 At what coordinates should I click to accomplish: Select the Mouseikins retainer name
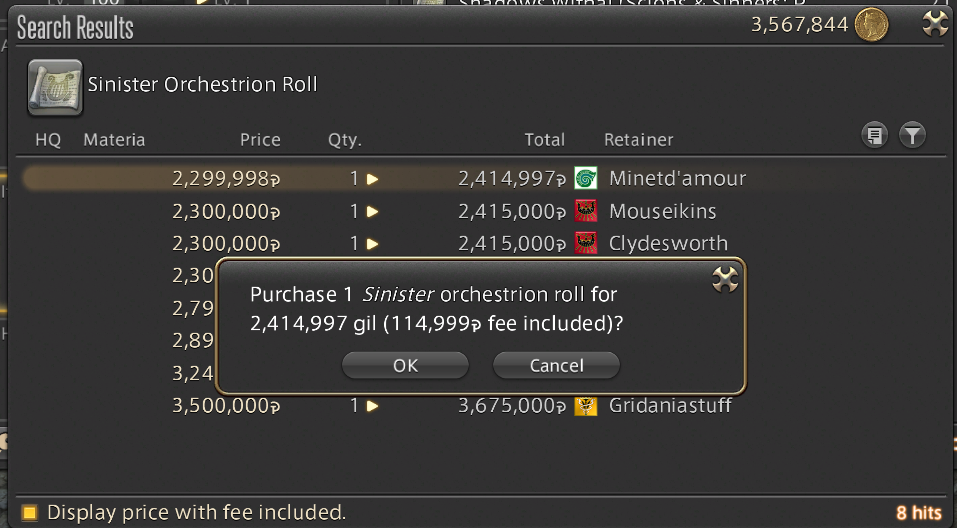click(x=663, y=211)
